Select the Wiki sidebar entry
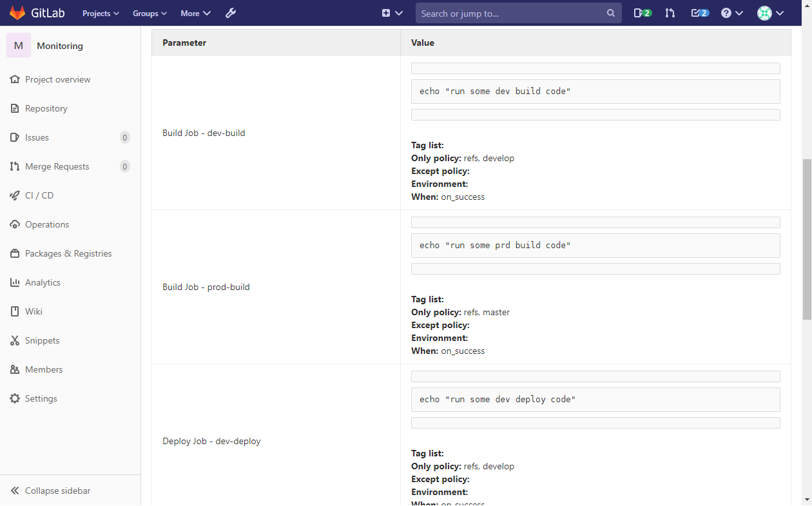 pos(34,311)
